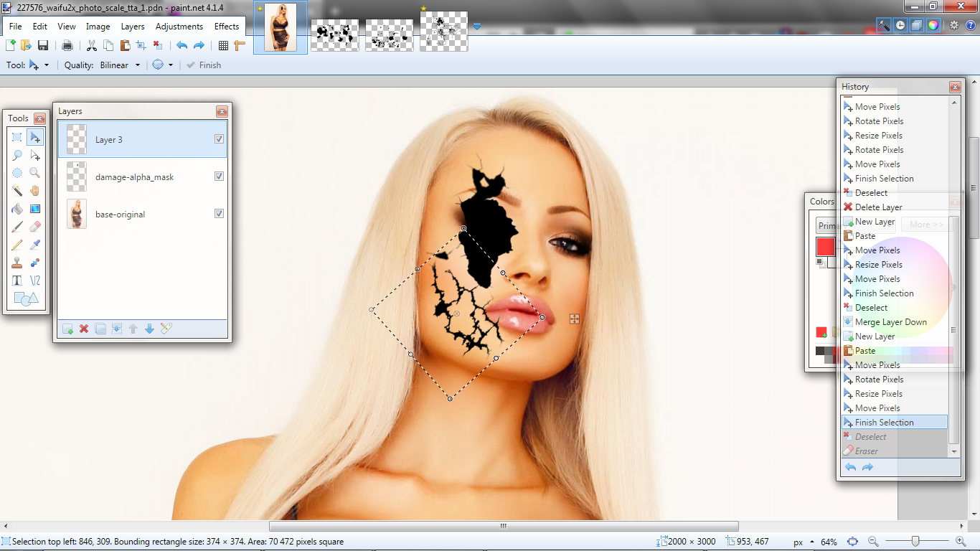
Task: Open the Adjustments menu
Action: 179,27
